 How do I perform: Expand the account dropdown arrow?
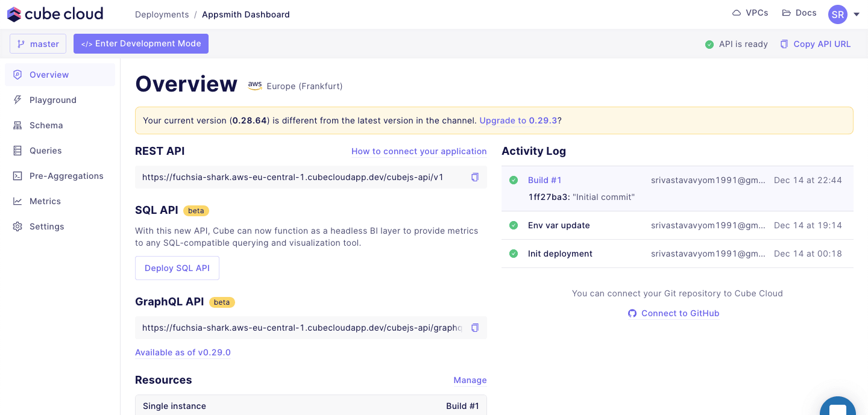point(857,14)
